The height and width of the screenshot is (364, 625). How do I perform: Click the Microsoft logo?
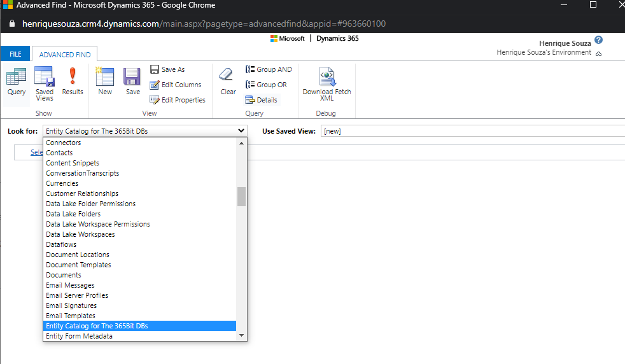[x=288, y=38]
